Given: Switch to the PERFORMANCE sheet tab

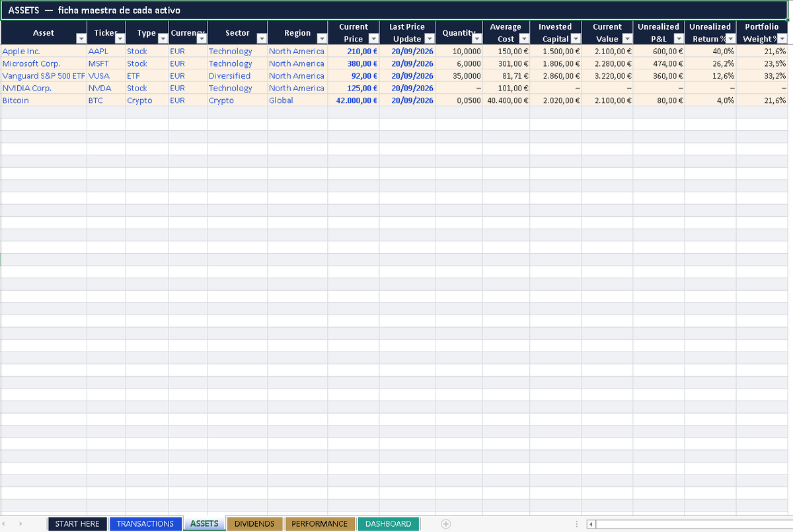Looking at the screenshot, I should coord(320,523).
